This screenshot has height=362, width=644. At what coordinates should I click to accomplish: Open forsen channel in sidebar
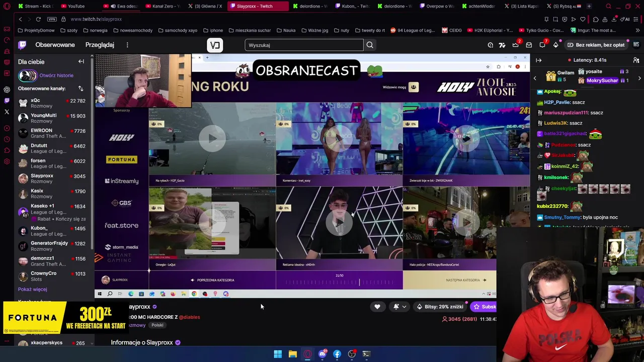click(52, 163)
